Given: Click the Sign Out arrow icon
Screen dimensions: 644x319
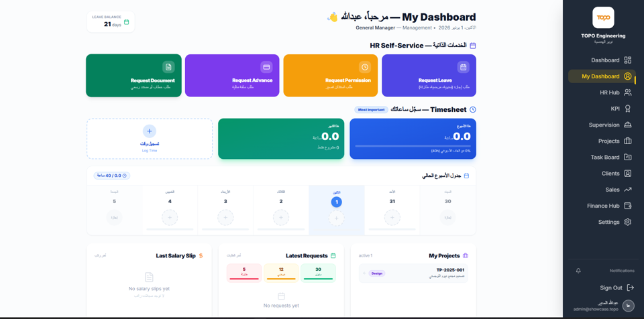Looking at the screenshot, I should point(631,288).
